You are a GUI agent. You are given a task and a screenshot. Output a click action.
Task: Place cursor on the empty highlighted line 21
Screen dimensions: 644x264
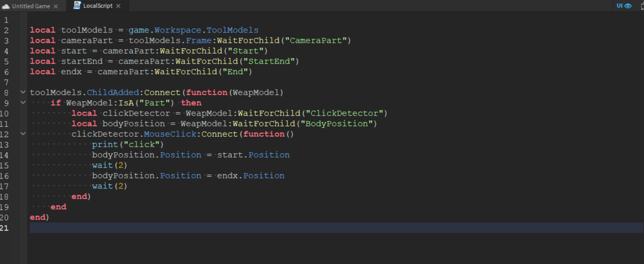(x=291, y=228)
